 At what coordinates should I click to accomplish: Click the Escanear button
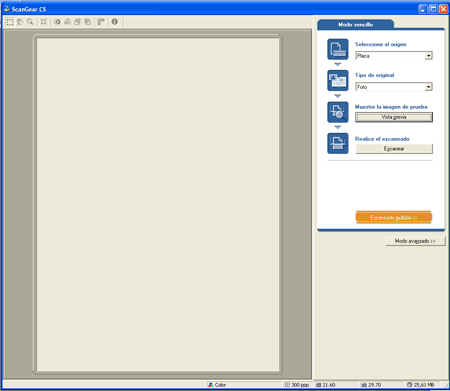click(394, 149)
